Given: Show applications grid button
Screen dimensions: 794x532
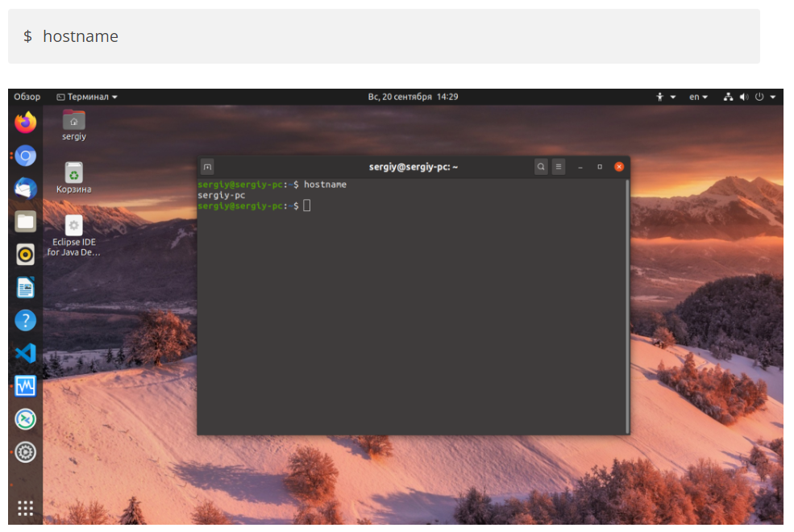Looking at the screenshot, I should (x=26, y=508).
